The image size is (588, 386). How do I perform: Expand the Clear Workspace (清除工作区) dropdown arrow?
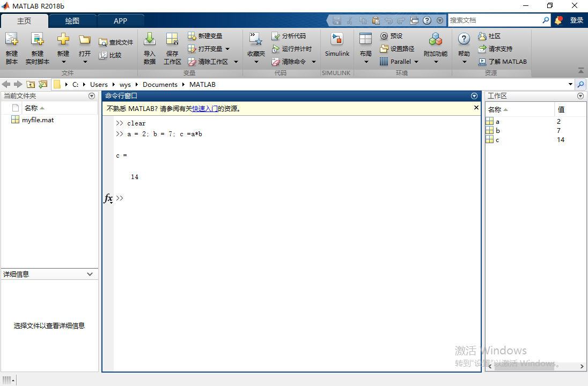coord(236,62)
